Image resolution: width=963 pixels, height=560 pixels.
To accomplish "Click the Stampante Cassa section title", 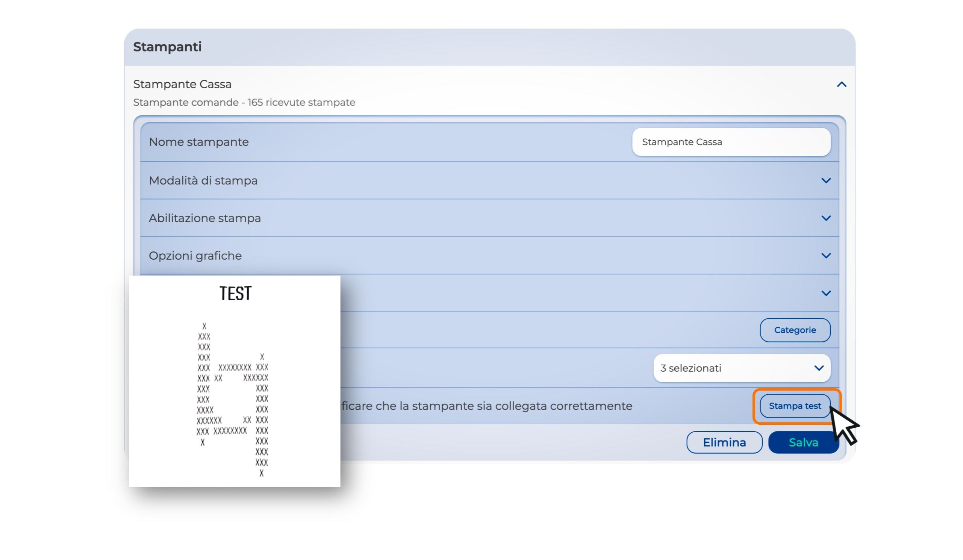I will (x=182, y=84).
